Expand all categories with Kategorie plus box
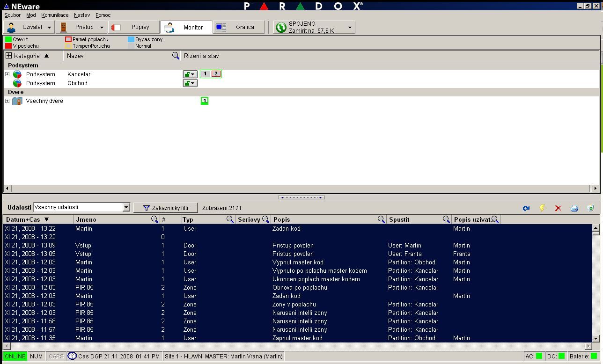603x364 pixels. click(8, 56)
